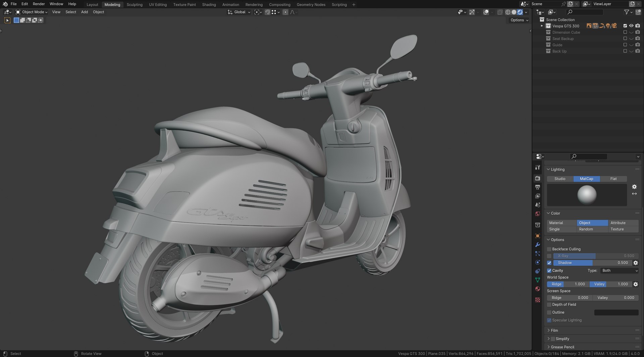
Task: Enable Backface Culling checkbox
Action: click(x=549, y=249)
